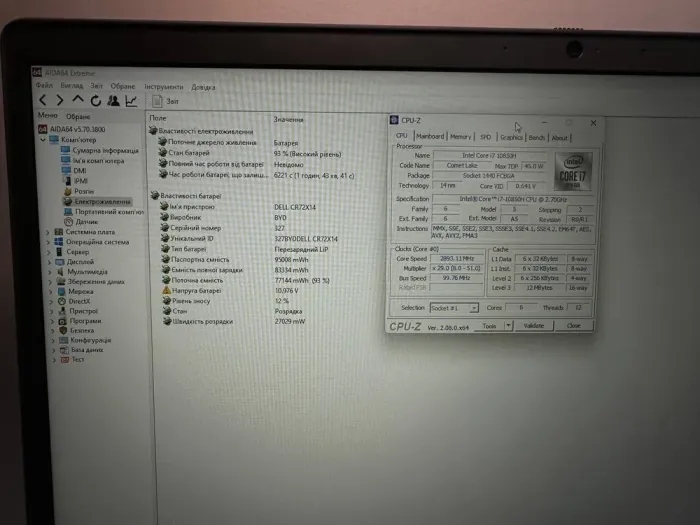
Task: Click the CPU-Z Tools button
Action: [x=489, y=326]
